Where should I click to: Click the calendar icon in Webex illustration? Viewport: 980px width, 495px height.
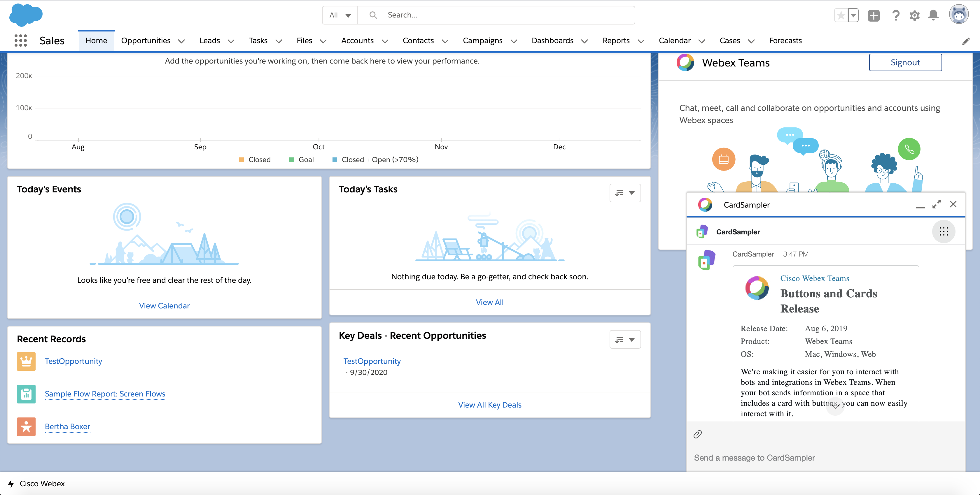pos(724,159)
